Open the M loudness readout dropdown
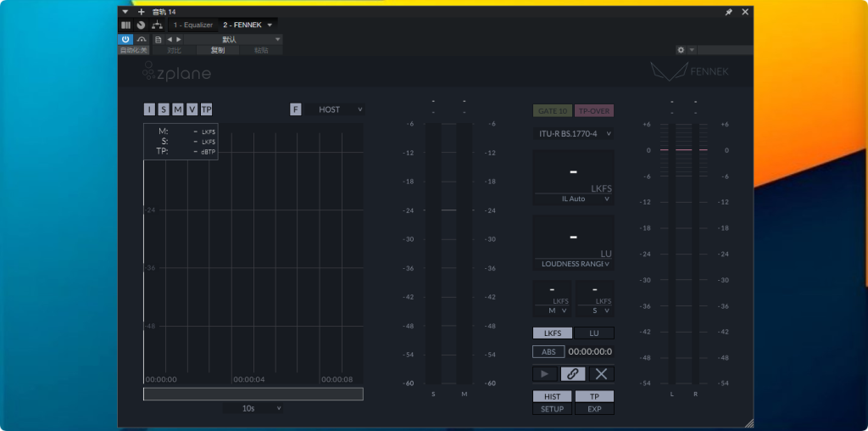868x431 pixels. (x=552, y=311)
